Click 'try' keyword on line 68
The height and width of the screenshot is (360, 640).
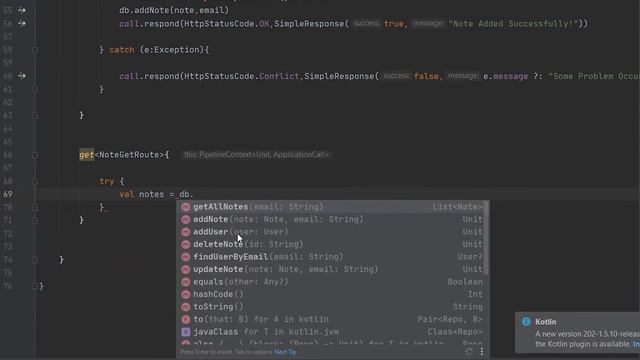(107, 181)
